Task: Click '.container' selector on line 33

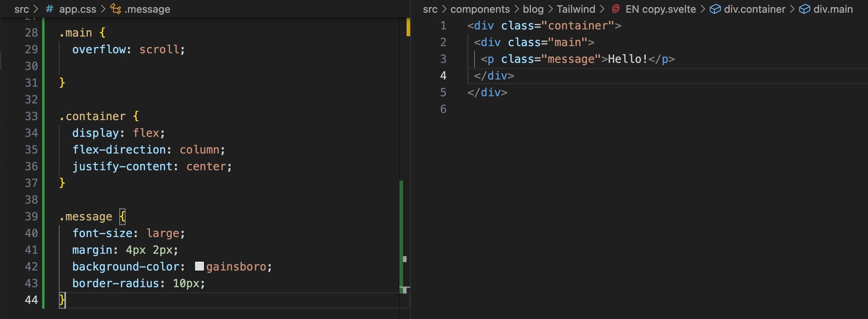Action: coord(92,116)
